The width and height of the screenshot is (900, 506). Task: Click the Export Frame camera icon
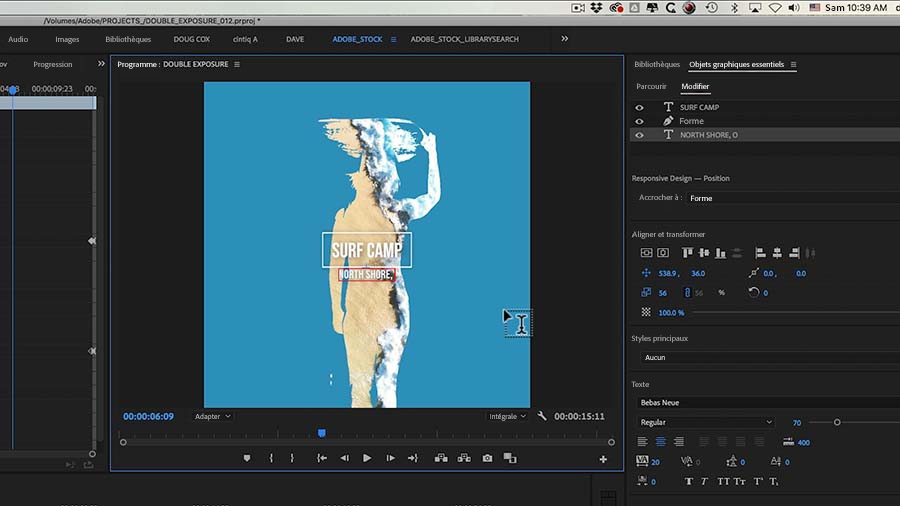click(487, 458)
